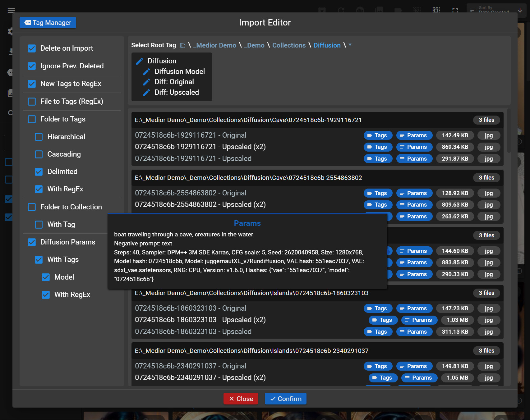Click the asterisk at the breadcrumb end
The image size is (530, 420).
[350, 45]
